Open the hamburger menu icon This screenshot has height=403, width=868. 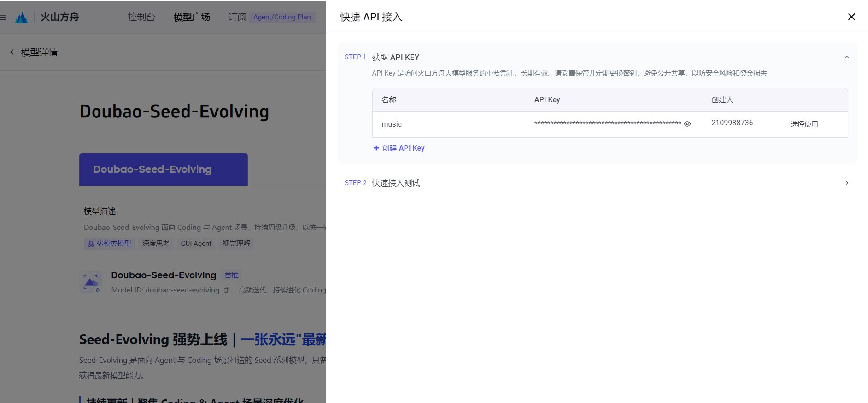[x=3, y=18]
